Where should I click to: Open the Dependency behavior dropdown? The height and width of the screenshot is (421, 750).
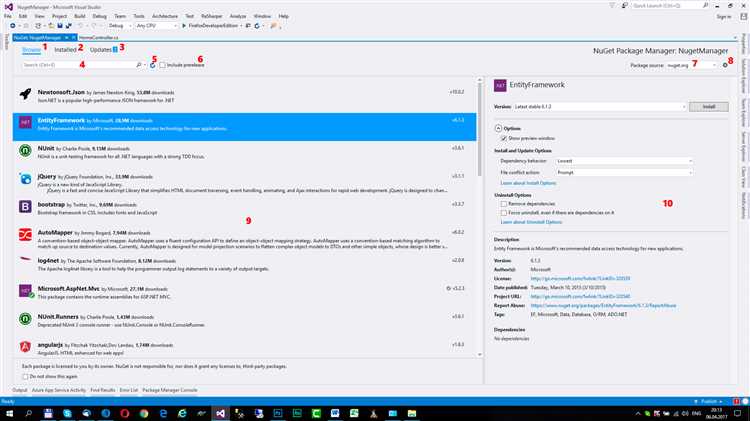[x=624, y=161]
